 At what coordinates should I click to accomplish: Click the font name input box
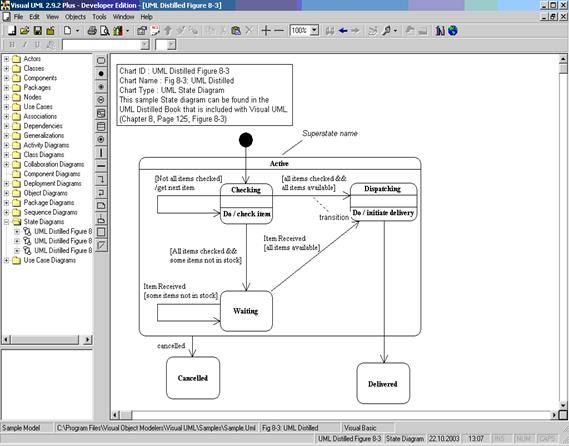coord(106,45)
